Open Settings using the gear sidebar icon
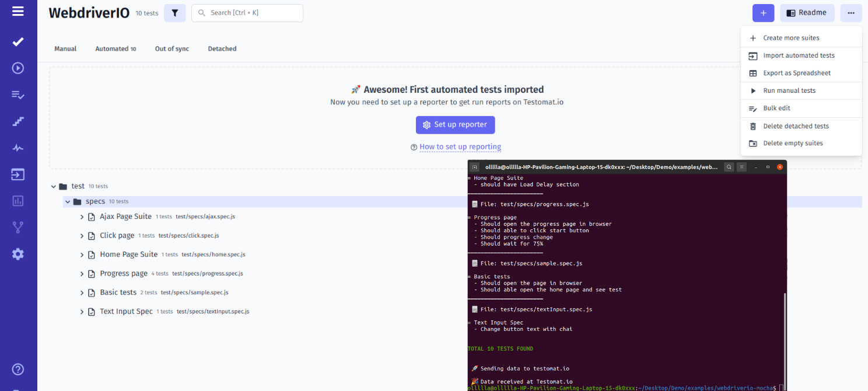Screen dimensions: 868x391 point(17,253)
